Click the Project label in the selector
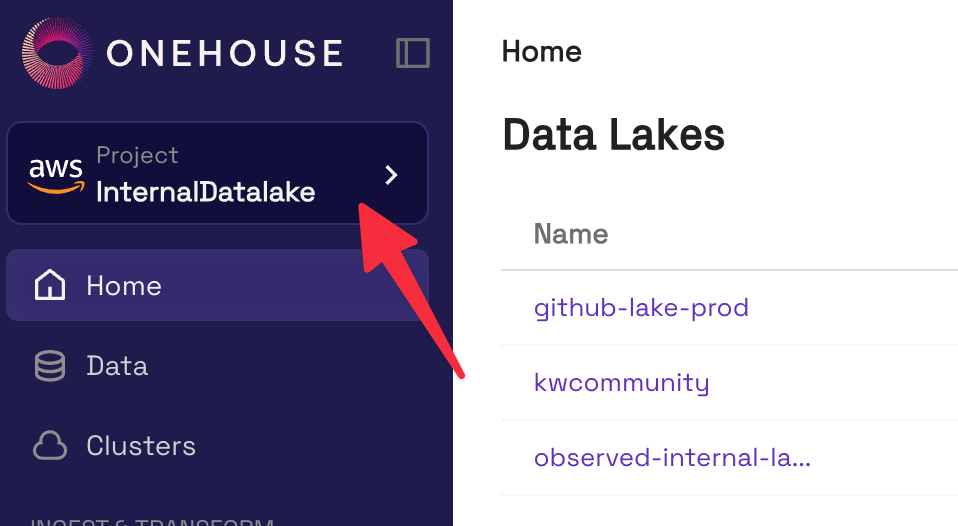This screenshot has width=958, height=526. (x=137, y=155)
